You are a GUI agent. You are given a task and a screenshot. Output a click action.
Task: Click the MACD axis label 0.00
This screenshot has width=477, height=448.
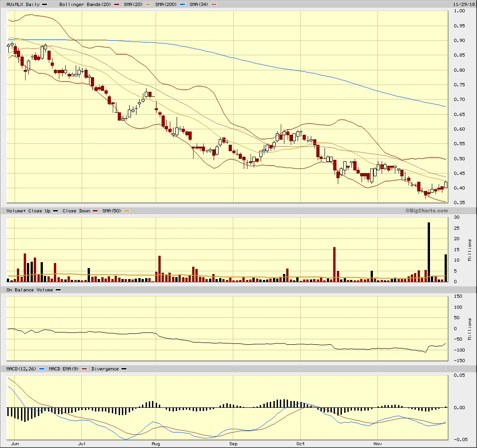pos(459,407)
